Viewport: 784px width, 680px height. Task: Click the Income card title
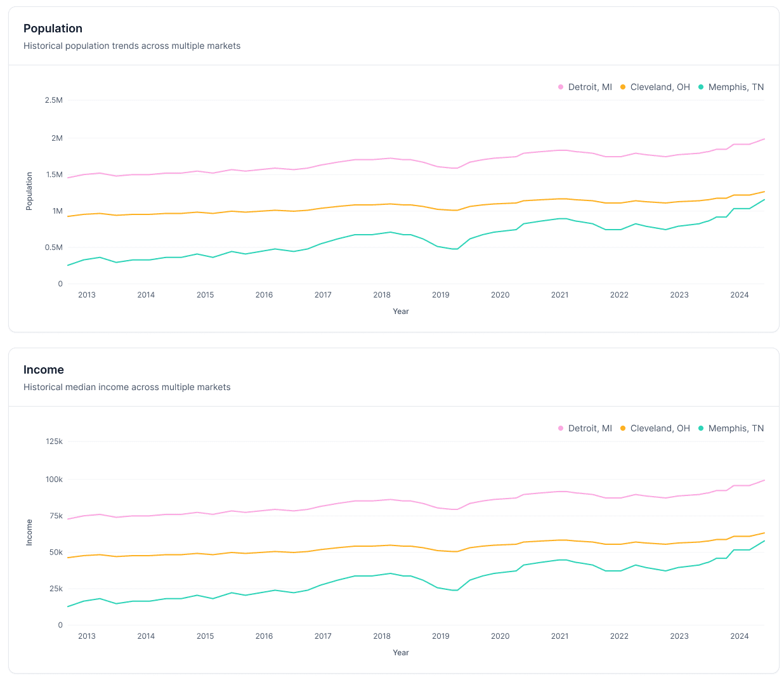click(x=44, y=370)
